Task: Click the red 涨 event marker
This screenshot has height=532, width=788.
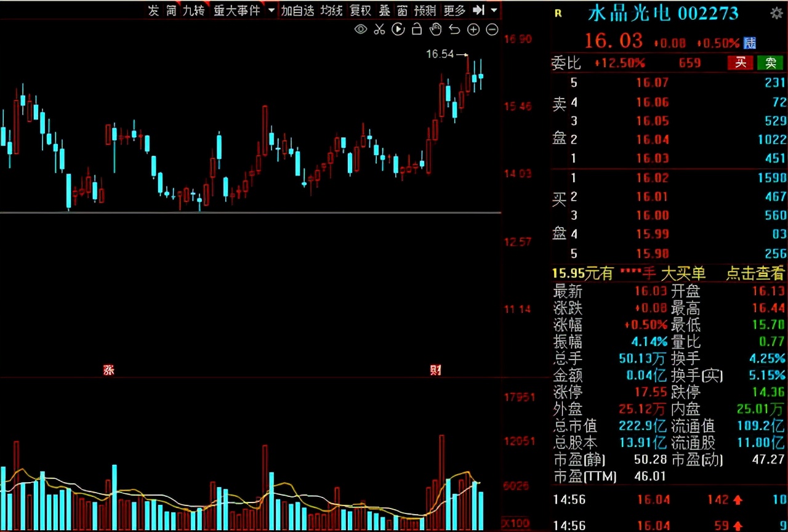Action: (x=109, y=370)
